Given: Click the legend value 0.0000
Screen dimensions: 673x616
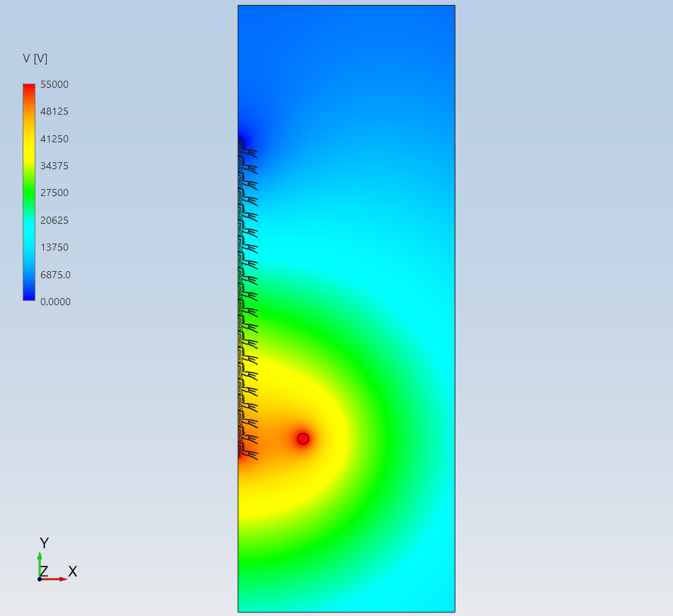Looking at the screenshot, I should [x=55, y=302].
